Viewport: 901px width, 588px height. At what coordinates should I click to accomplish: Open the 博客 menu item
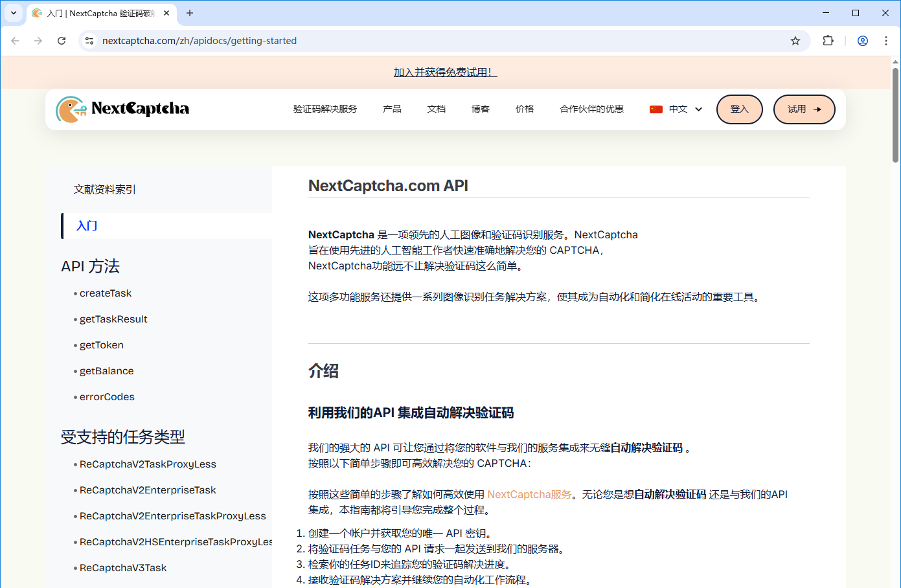coord(481,109)
